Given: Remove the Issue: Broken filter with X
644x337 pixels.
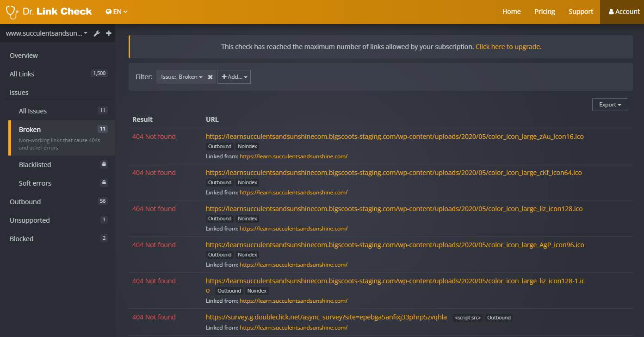Looking at the screenshot, I should [x=210, y=77].
